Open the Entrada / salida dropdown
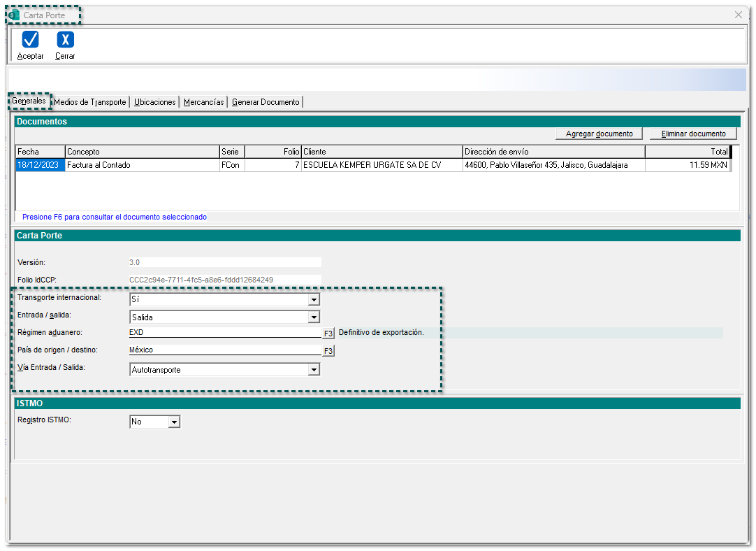756x551 pixels. tap(314, 317)
